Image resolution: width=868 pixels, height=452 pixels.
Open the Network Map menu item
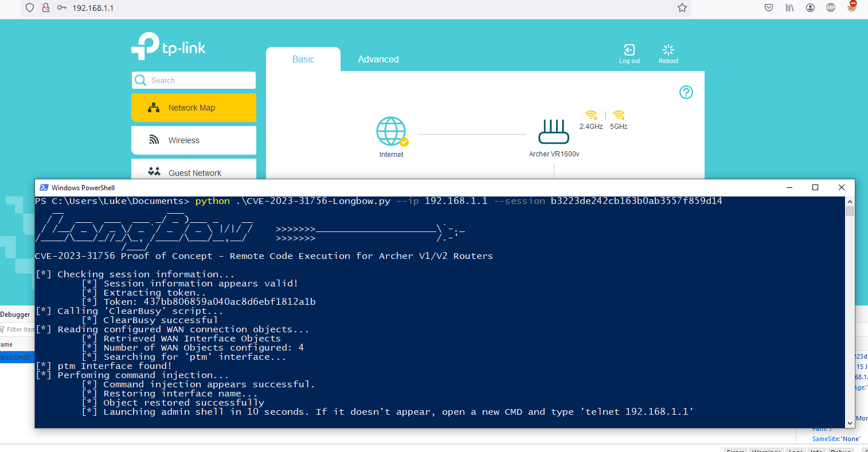[194, 108]
